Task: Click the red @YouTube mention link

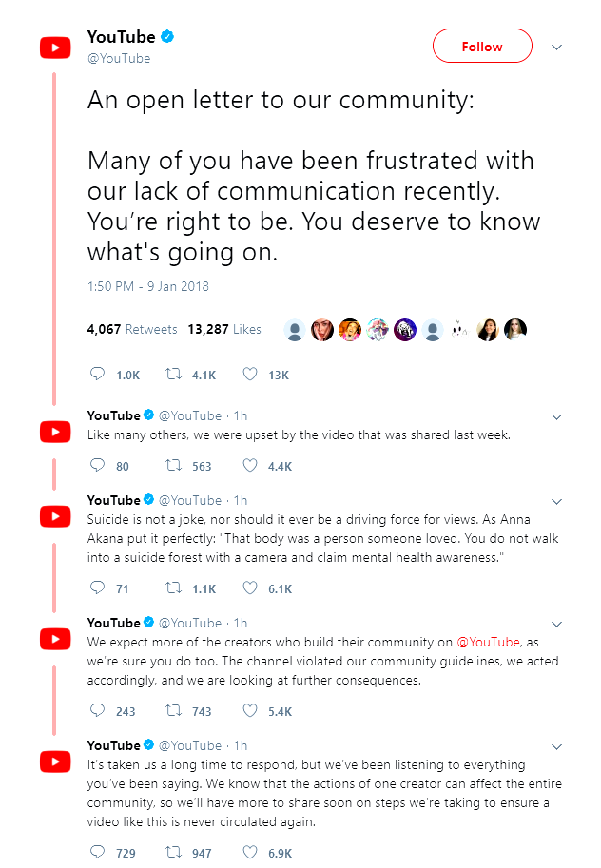Action: (x=489, y=643)
